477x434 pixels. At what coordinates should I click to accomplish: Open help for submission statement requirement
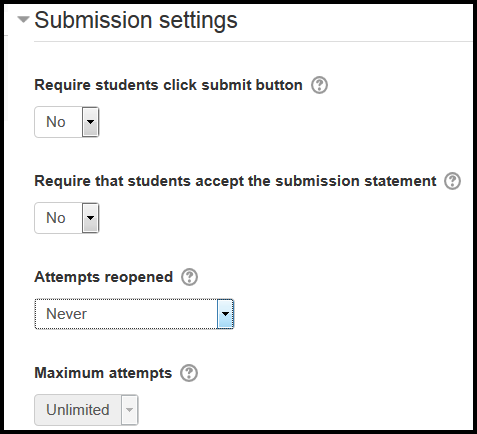click(452, 181)
